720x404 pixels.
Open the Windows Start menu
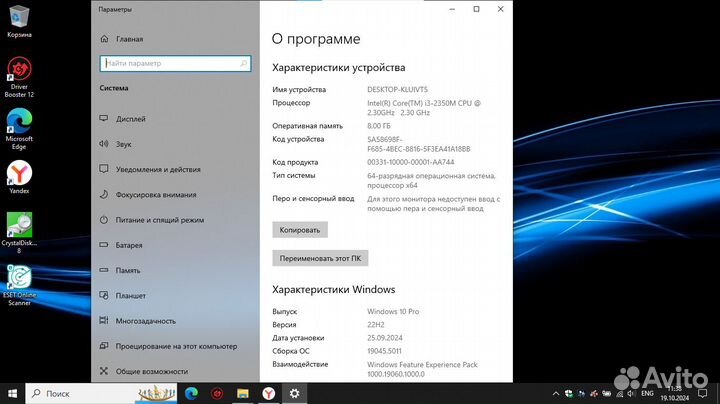click(12, 393)
